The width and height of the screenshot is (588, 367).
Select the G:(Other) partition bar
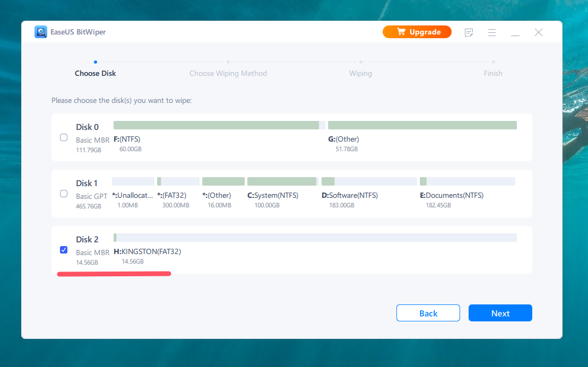point(422,125)
